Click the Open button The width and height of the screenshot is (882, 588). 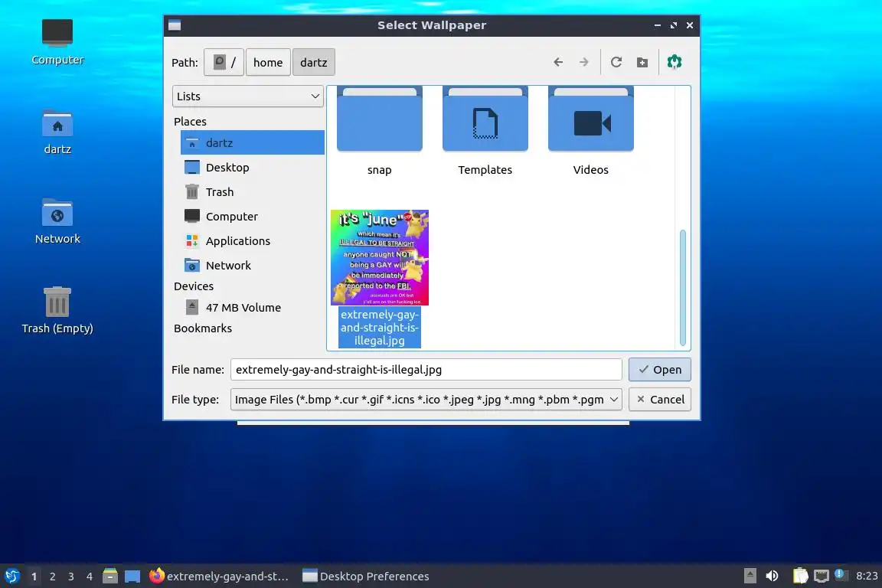[659, 370]
